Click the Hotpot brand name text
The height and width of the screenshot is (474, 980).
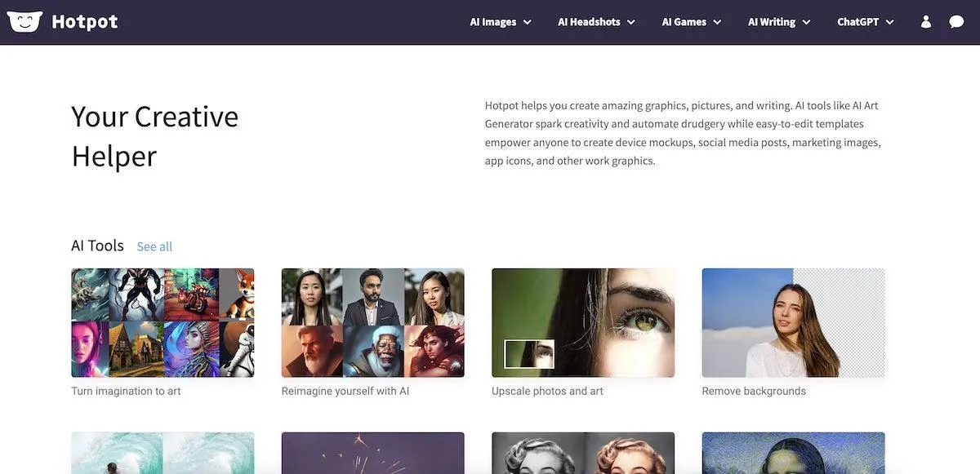click(x=85, y=22)
